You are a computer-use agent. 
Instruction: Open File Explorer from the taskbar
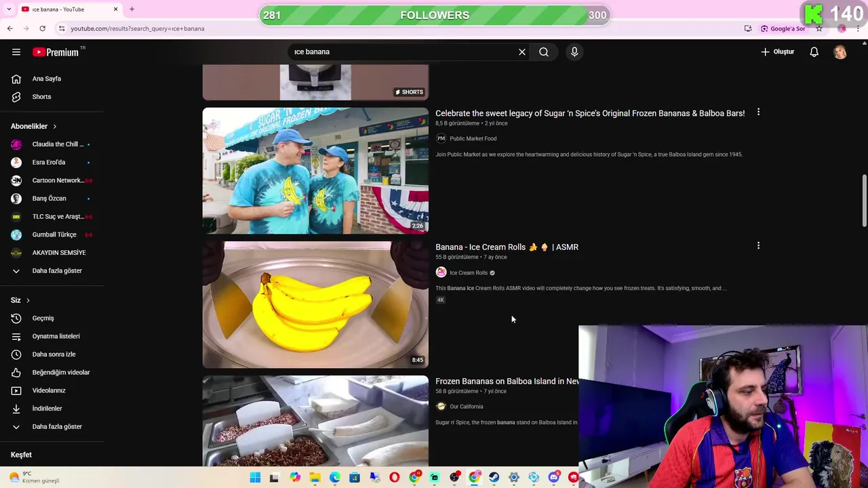(x=315, y=478)
